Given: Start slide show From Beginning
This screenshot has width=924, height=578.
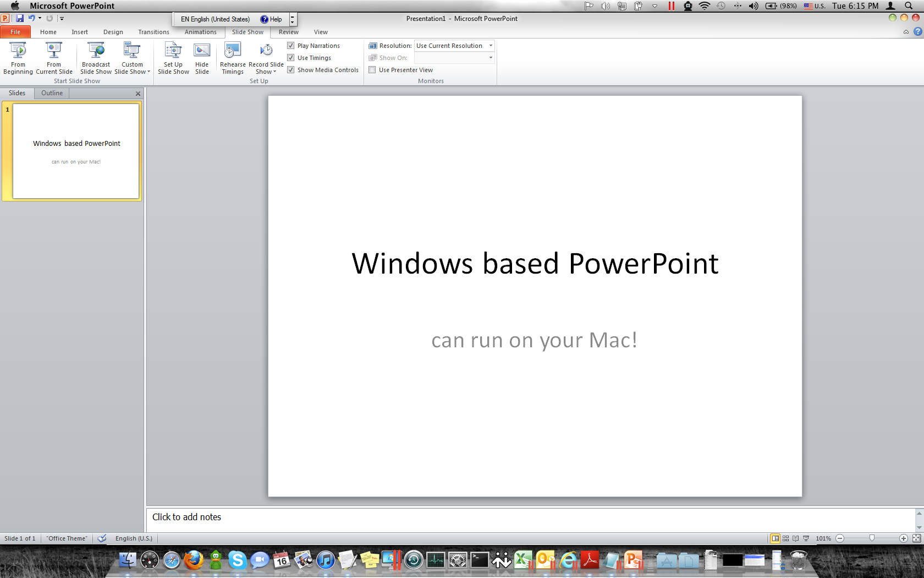Looking at the screenshot, I should coord(18,58).
